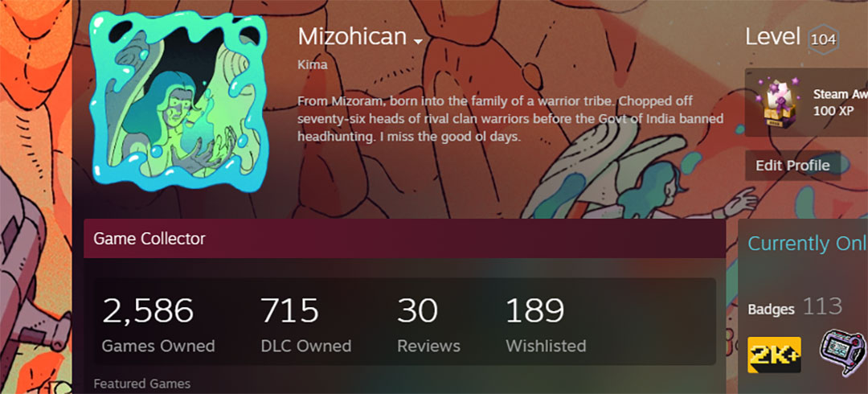Click the level 104 hexagon icon
Viewport: 868px width, 394px height.
(823, 39)
